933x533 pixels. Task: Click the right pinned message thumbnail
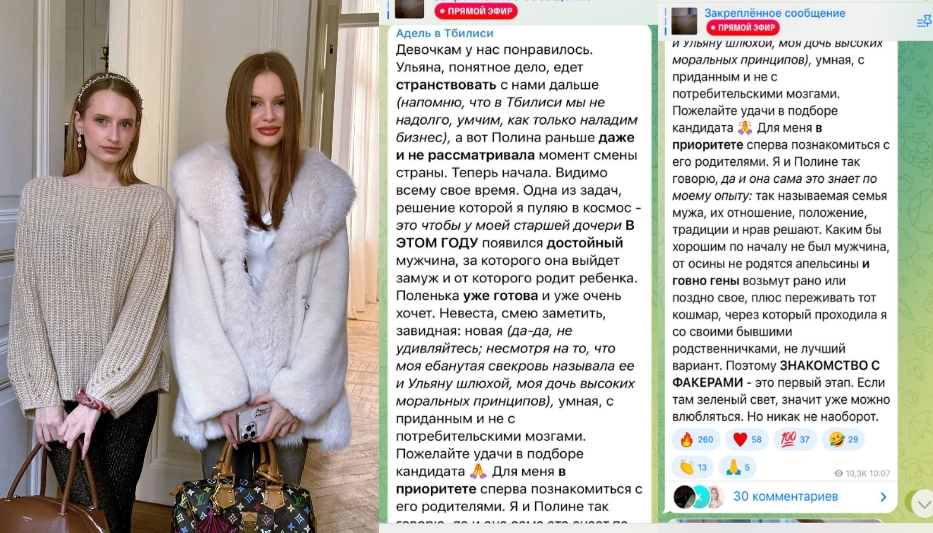(x=684, y=21)
